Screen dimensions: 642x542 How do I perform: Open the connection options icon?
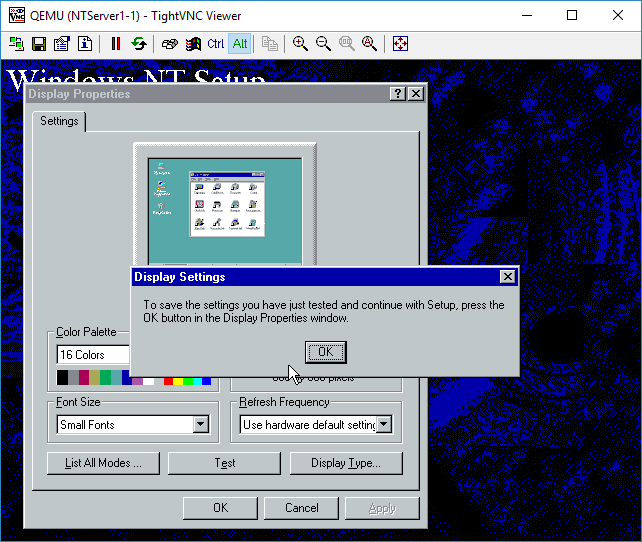click(x=62, y=44)
